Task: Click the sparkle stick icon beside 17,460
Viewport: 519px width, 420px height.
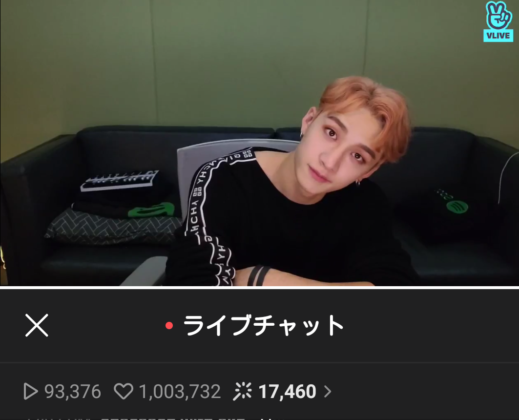Action: [242, 391]
